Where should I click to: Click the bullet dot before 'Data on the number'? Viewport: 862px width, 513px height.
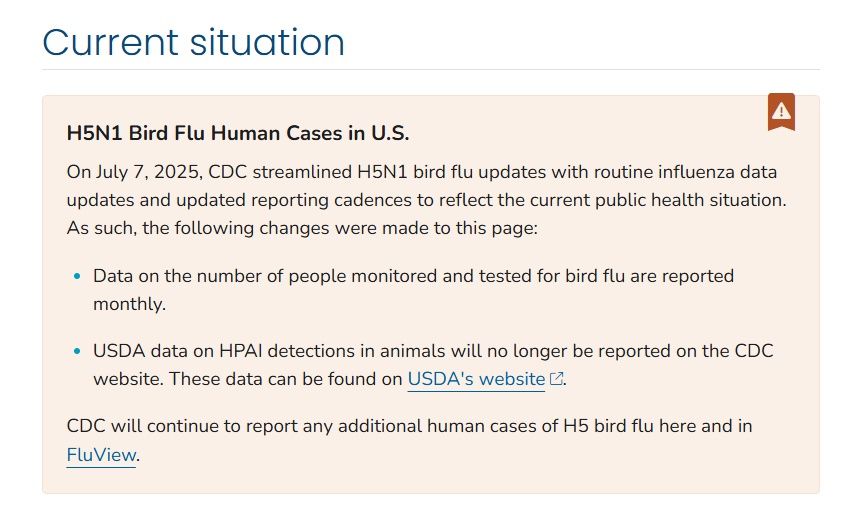point(78,276)
